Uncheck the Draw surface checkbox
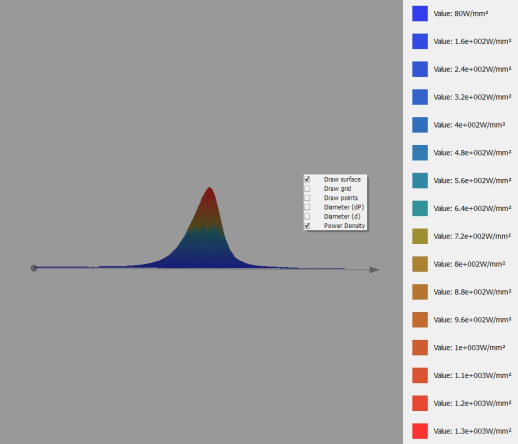The height and width of the screenshot is (444, 518). click(307, 179)
